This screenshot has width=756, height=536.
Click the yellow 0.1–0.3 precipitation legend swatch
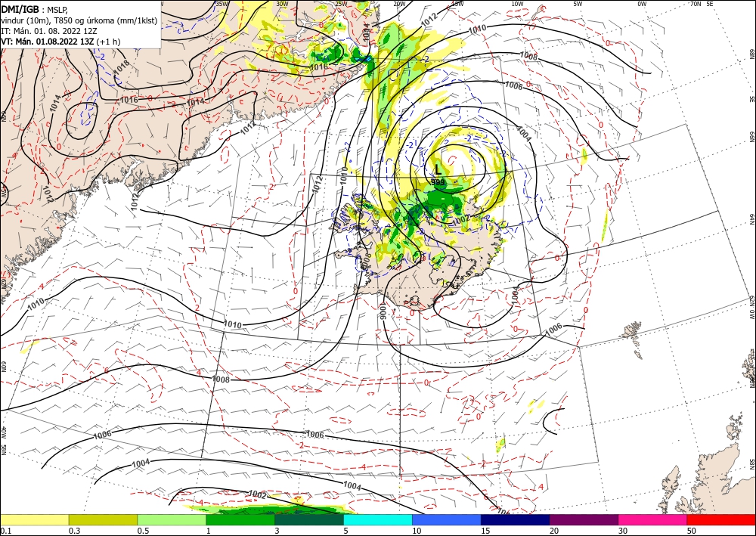click(34, 519)
